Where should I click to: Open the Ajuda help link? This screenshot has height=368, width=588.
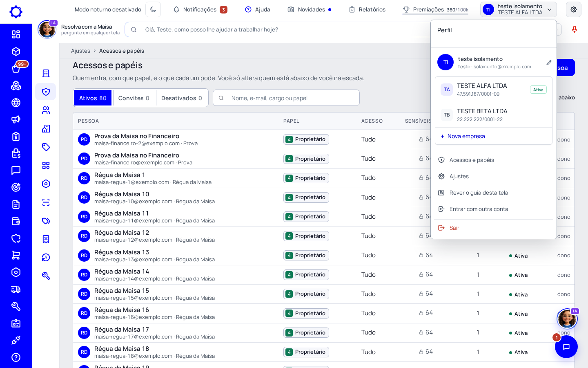point(258,9)
